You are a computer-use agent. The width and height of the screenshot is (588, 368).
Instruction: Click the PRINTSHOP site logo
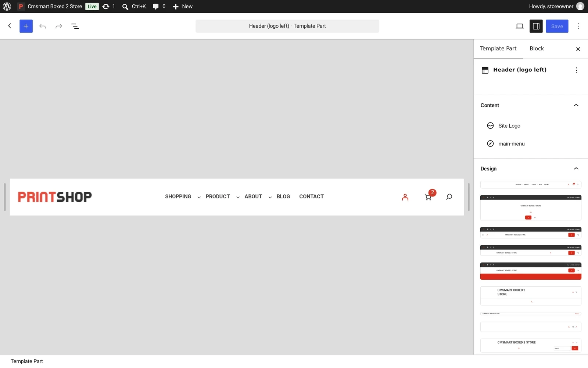tap(55, 197)
